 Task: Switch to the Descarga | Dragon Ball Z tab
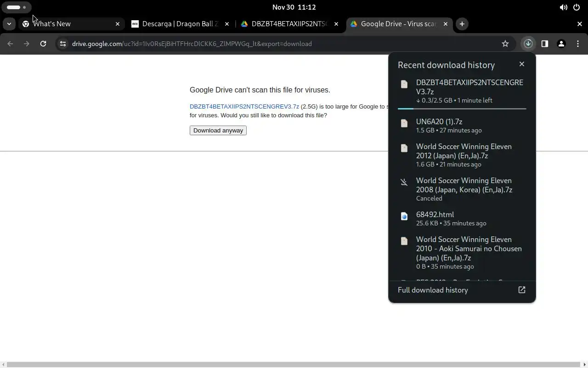click(180, 24)
